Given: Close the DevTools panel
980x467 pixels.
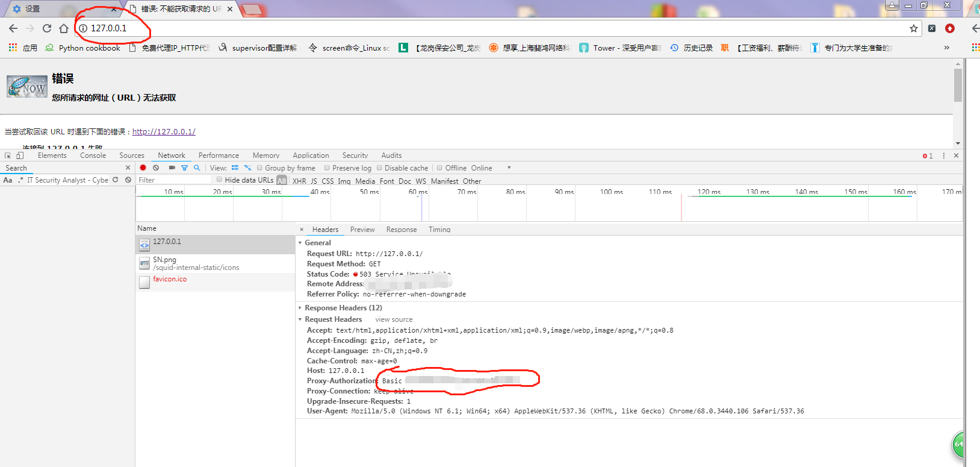Looking at the screenshot, I should pos(956,155).
